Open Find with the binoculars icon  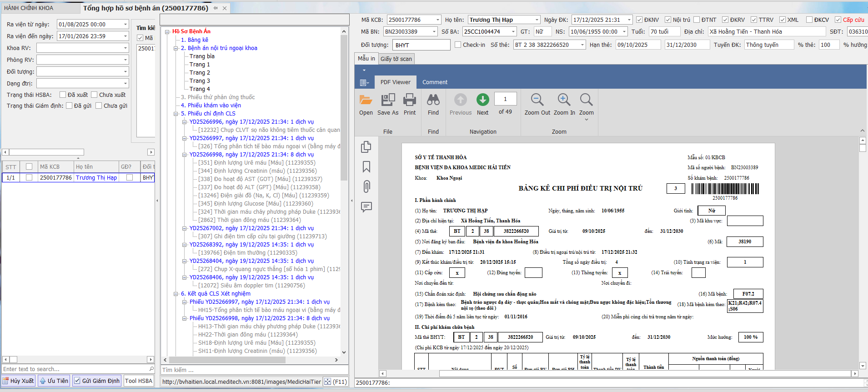click(x=433, y=100)
